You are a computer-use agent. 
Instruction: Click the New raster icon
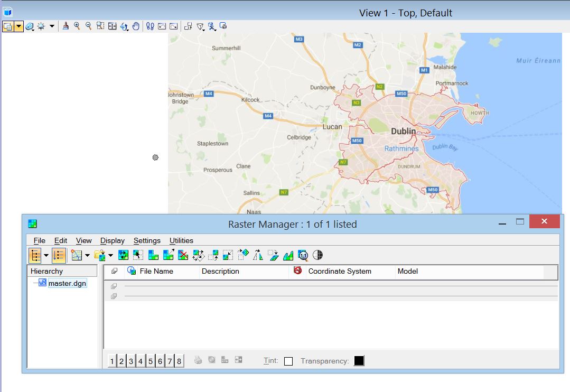77,255
